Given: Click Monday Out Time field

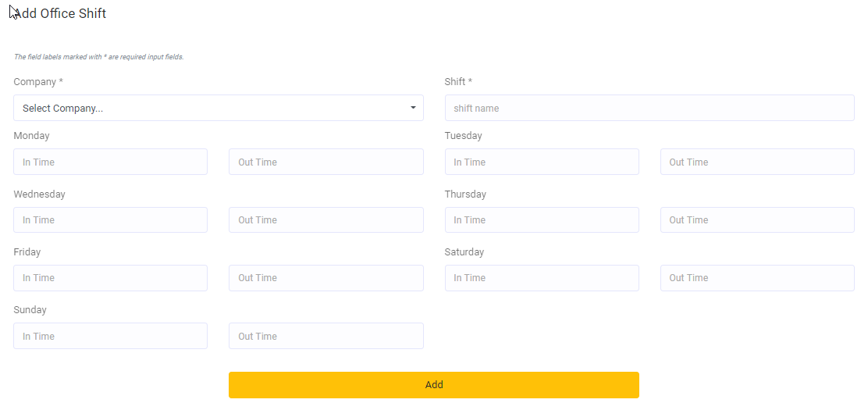Looking at the screenshot, I should (x=325, y=162).
